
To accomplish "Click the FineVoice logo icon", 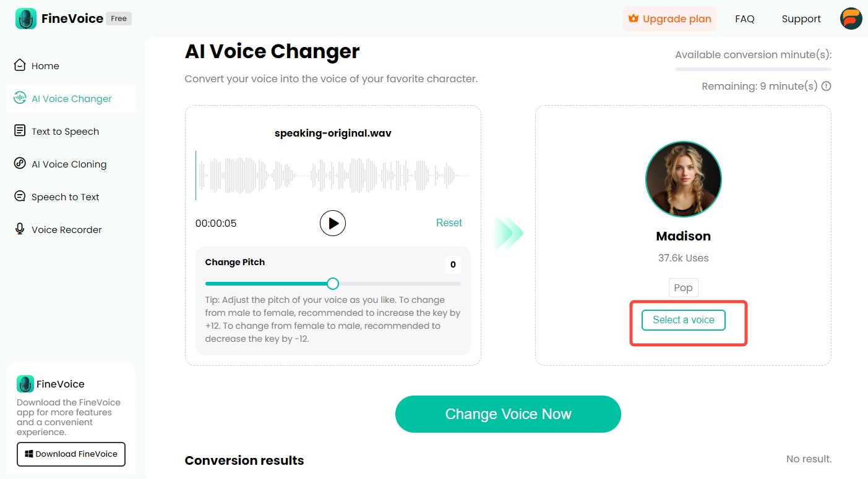I will click(x=26, y=19).
